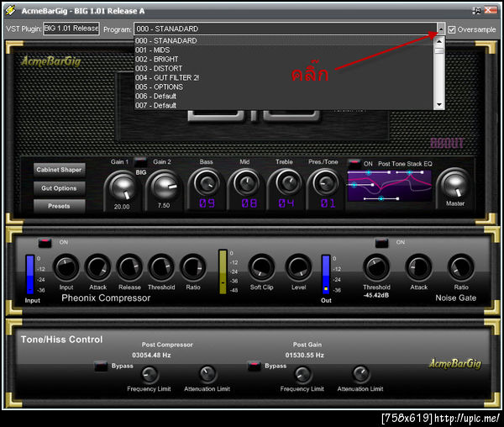This screenshot has height=427, width=504.
Task: Click the Bass knob
Action: point(206,183)
